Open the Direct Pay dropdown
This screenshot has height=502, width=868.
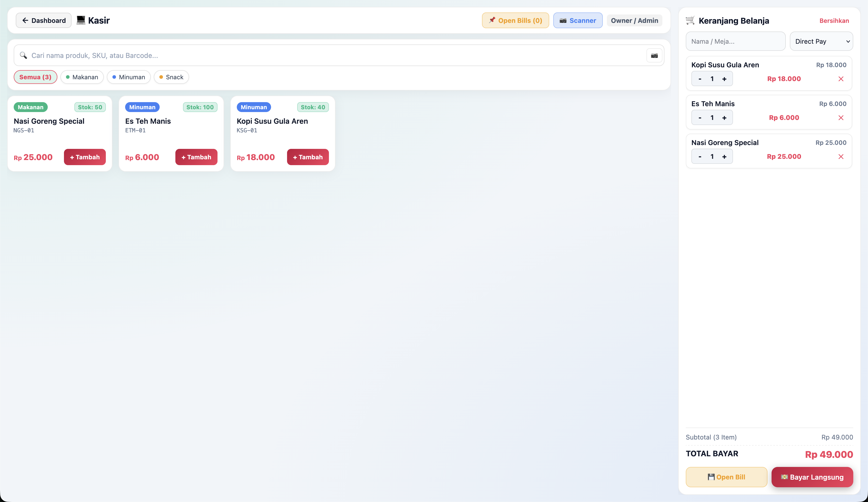[821, 41]
